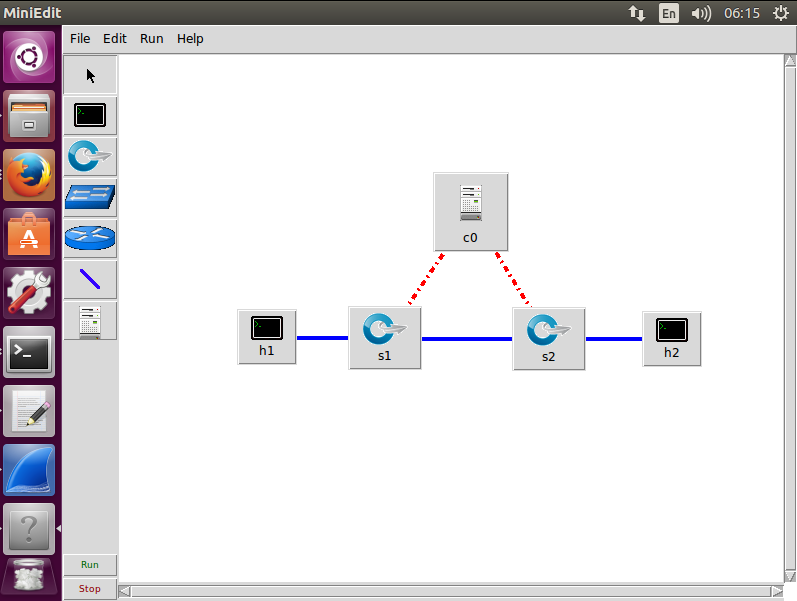Click the scroll right arrow

(x=777, y=591)
